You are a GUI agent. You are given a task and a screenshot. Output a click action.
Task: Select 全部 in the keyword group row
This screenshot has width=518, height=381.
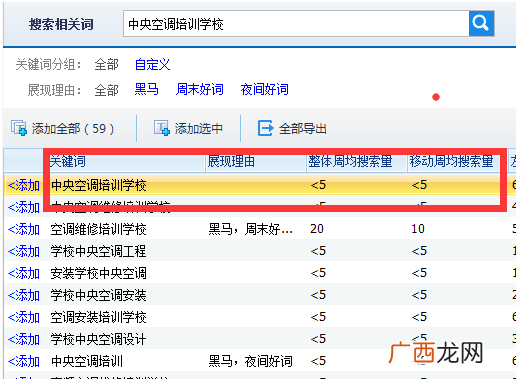106,64
